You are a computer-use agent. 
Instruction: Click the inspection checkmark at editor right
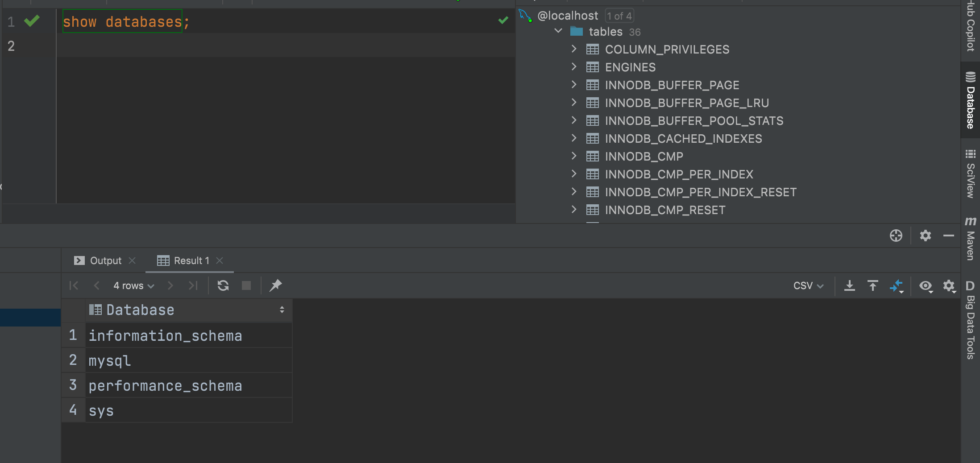point(503,20)
